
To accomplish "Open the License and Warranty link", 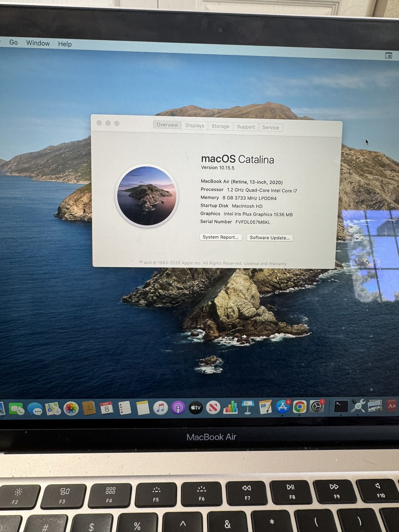I will (265, 264).
